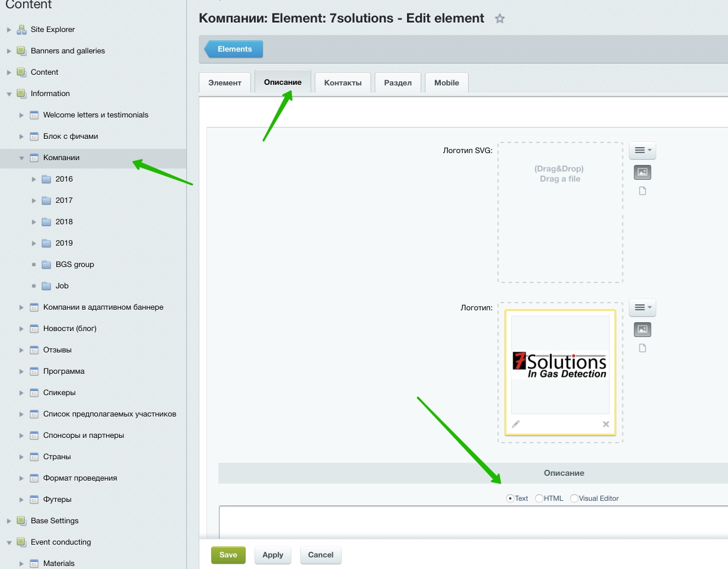
Task: Open the 2018 folder in Компании
Action: point(64,222)
